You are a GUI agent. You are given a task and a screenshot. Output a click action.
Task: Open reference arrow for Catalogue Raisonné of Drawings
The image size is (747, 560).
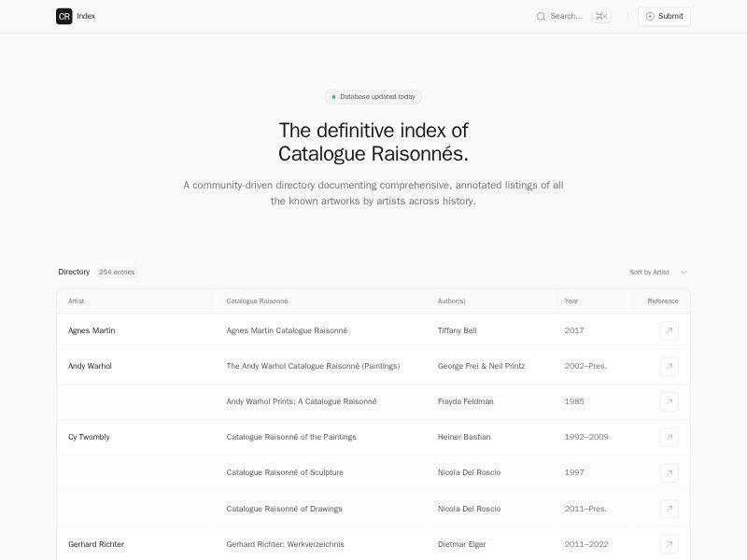669,509
